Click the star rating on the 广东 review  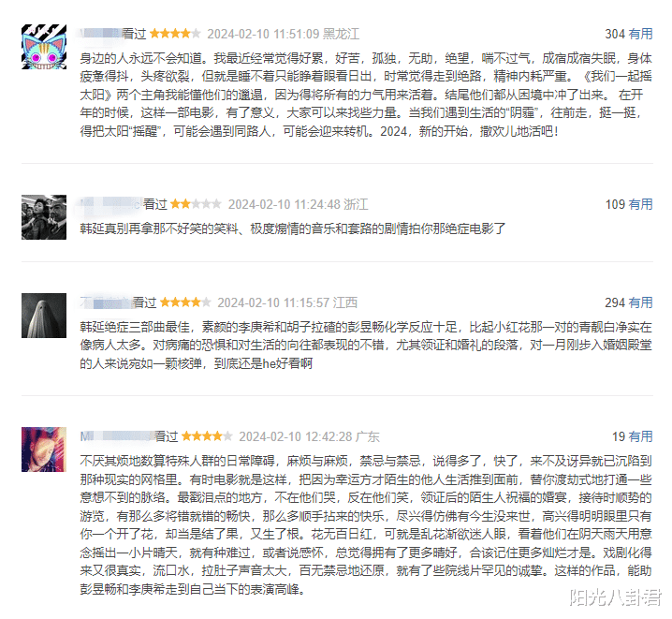pos(207,436)
